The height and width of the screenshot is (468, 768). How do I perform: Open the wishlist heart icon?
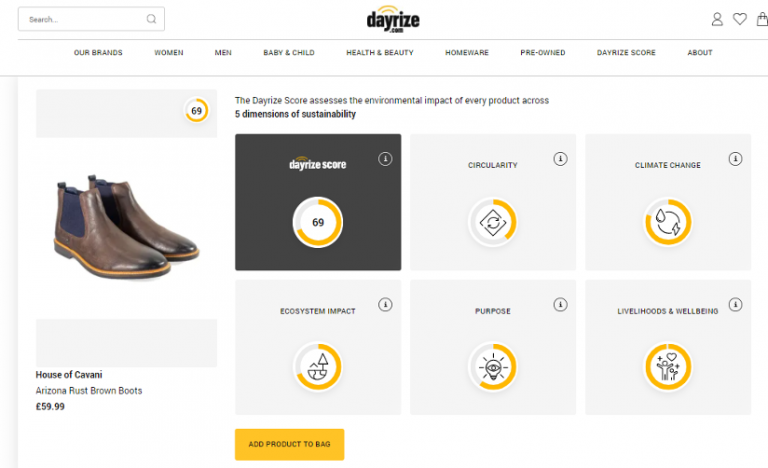740,19
